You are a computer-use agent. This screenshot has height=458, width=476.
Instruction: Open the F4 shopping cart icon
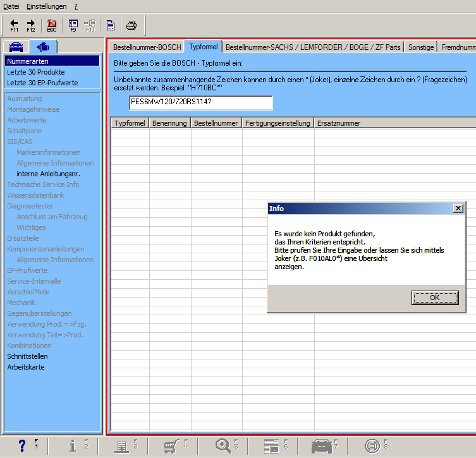(171, 446)
